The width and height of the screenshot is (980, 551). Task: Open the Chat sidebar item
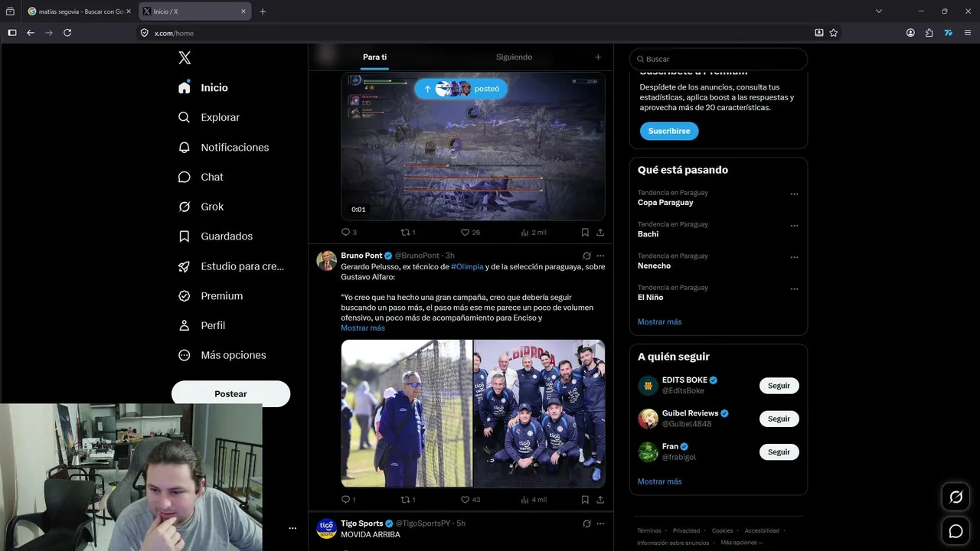[201, 178]
